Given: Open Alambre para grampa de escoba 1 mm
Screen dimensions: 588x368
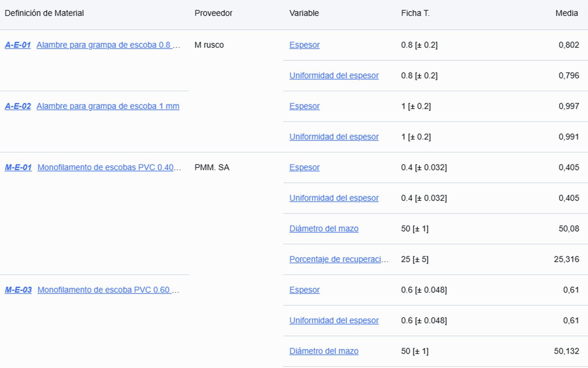Looking at the screenshot, I should pos(108,106).
